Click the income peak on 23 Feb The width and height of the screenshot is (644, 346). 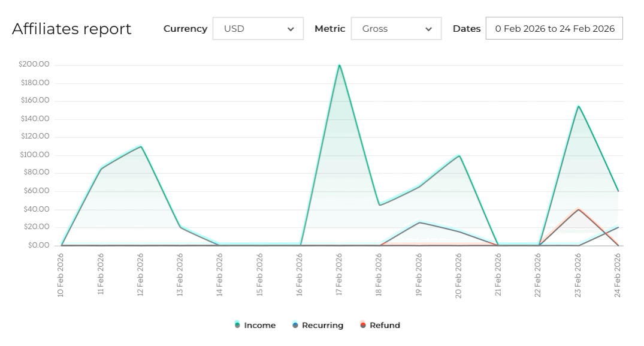579,106
